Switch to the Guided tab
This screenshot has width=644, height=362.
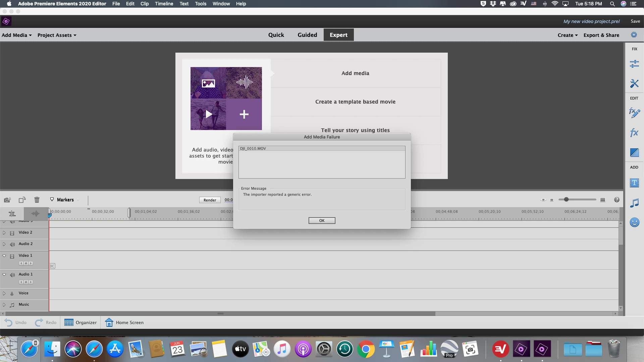pos(307,35)
